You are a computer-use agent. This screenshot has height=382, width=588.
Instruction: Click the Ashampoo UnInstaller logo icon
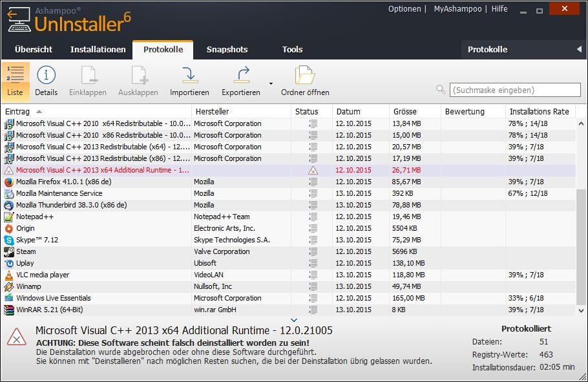[x=19, y=19]
